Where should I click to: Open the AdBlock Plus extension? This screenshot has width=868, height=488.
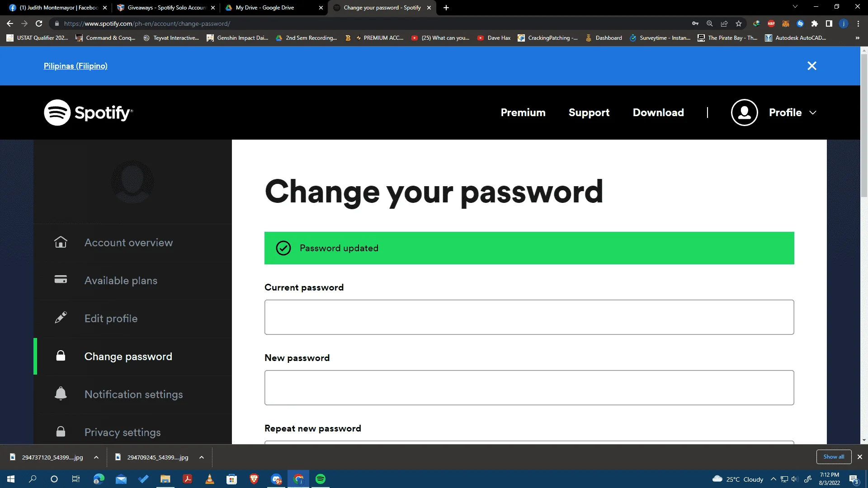771,23
